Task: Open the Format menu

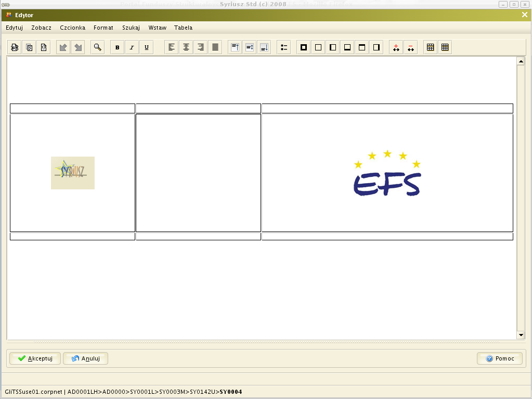Action: pyautogui.click(x=103, y=28)
